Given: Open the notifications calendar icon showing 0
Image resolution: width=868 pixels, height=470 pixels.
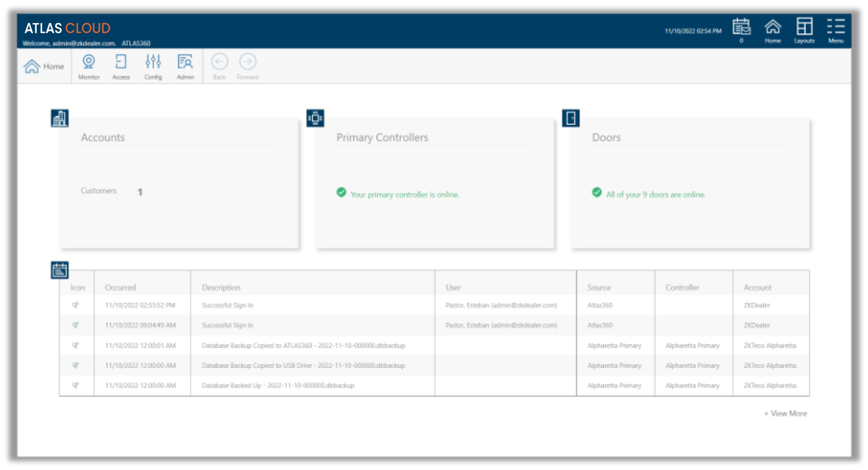Looking at the screenshot, I should point(741,28).
